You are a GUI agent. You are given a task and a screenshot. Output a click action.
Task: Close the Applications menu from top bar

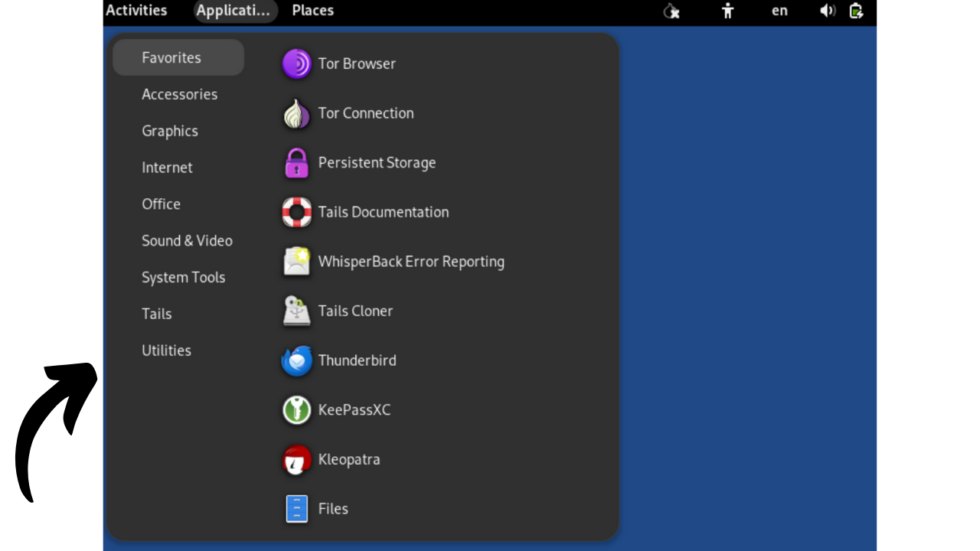click(x=234, y=11)
